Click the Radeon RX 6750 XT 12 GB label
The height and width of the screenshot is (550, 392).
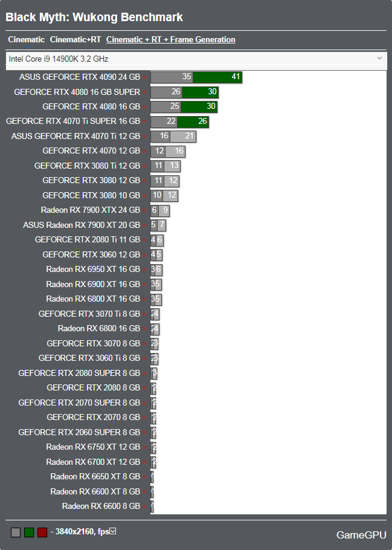pyautogui.click(x=93, y=447)
